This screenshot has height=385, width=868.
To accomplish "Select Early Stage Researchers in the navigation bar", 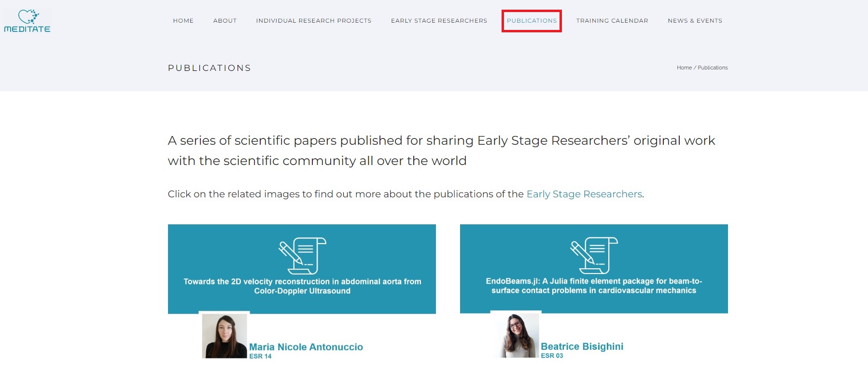I will tap(439, 21).
